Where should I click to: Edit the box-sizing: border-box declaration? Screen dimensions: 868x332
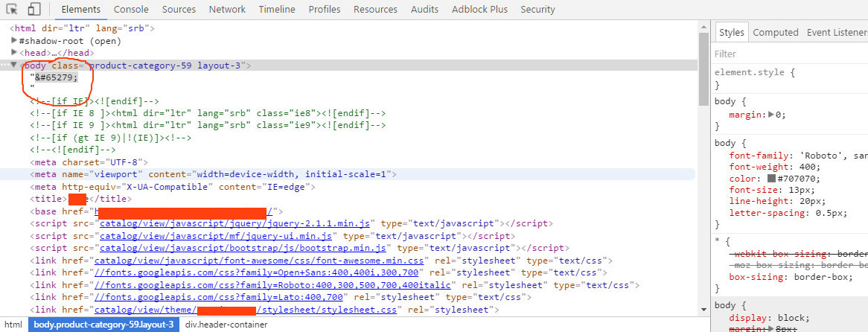791,277
